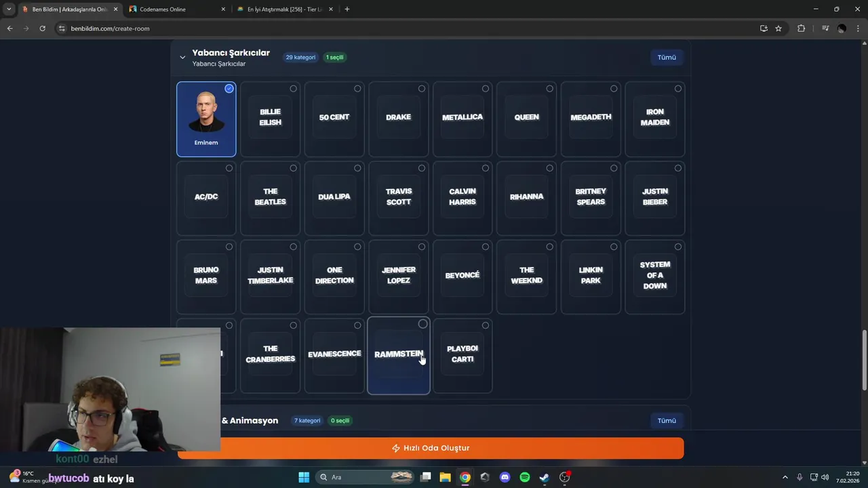Pick the Rihanna card
The image size is (868, 488).
[x=526, y=198]
